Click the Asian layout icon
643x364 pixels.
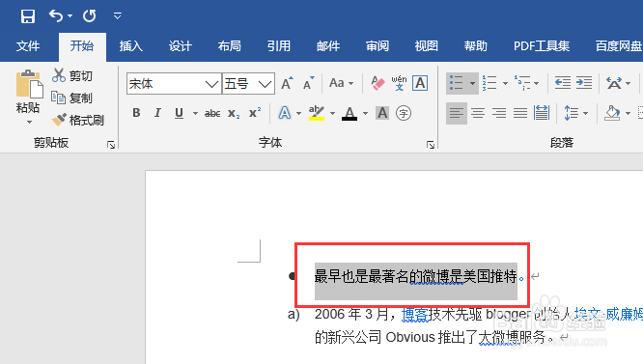click(614, 83)
